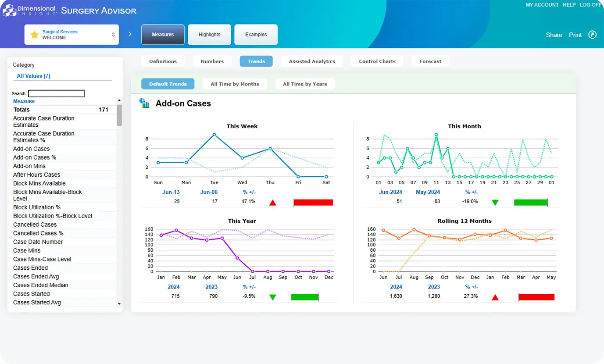The height and width of the screenshot is (364, 604).
Task: Click the green performance bar under This Year
Action: coord(305,297)
